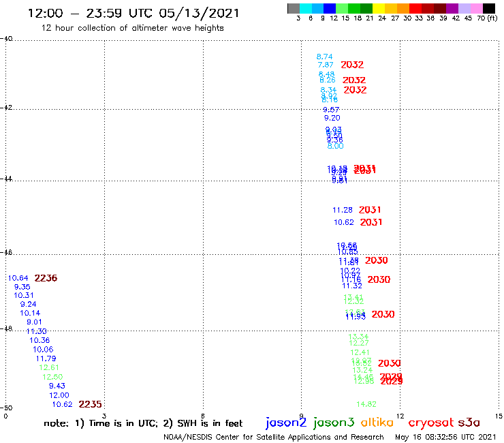Screen dimensions: 504x443
Task: Click the 14.82 wave height reading
Action: pos(366,404)
